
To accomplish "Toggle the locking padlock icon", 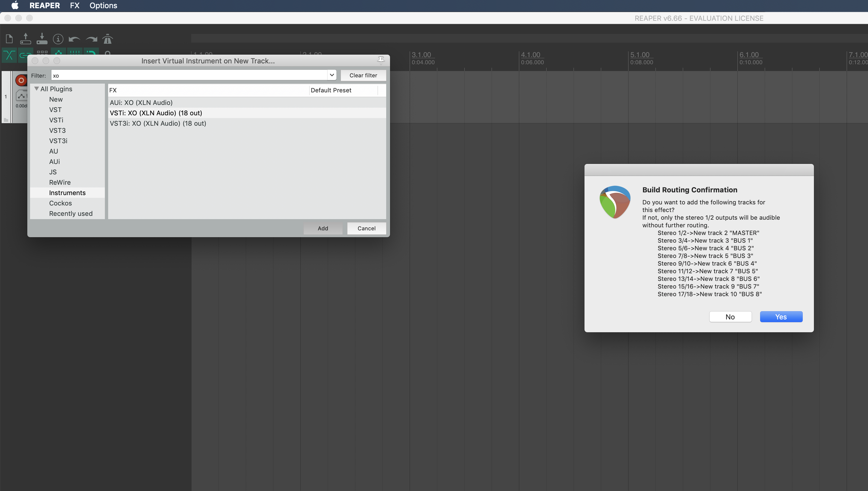I will click(108, 53).
